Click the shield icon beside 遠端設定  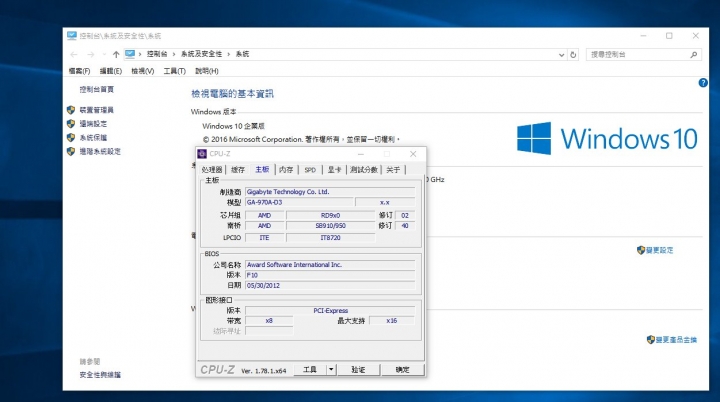pos(71,124)
